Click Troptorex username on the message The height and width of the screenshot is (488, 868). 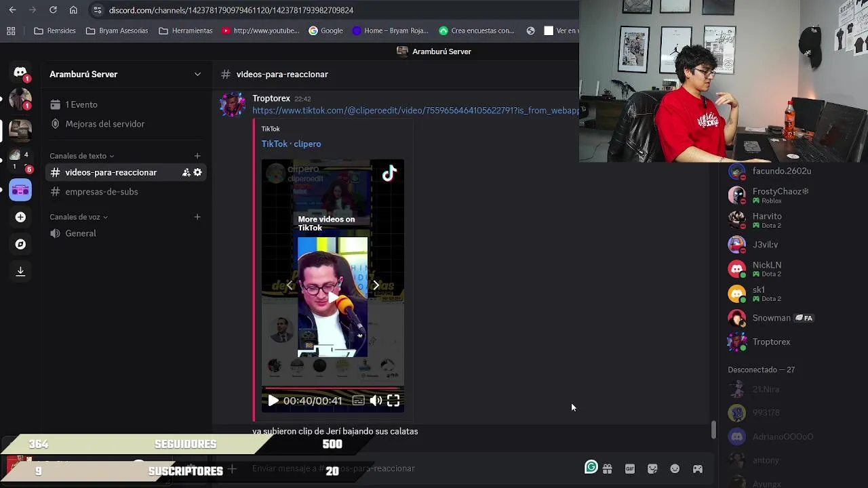271,98
